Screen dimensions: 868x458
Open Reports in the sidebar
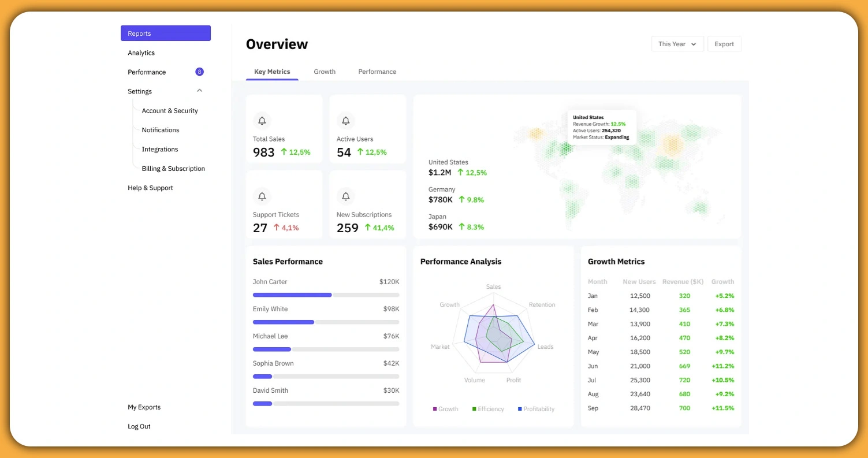pyautogui.click(x=166, y=33)
